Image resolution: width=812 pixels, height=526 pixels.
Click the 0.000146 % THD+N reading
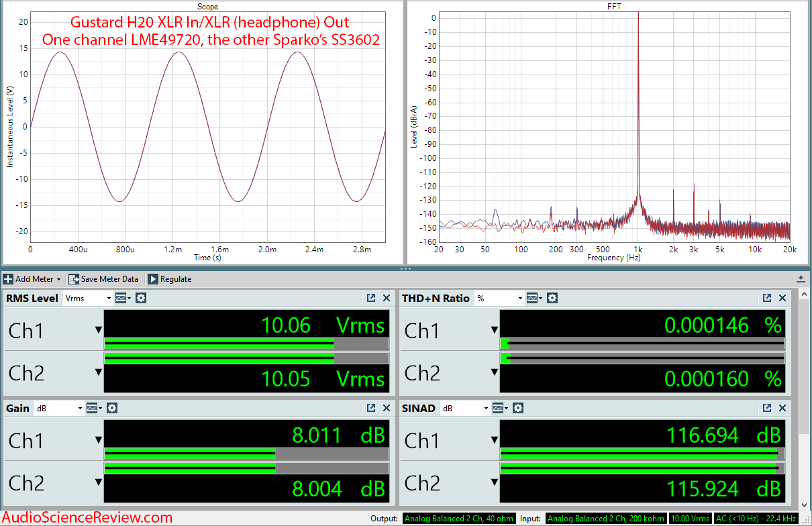[x=723, y=325]
